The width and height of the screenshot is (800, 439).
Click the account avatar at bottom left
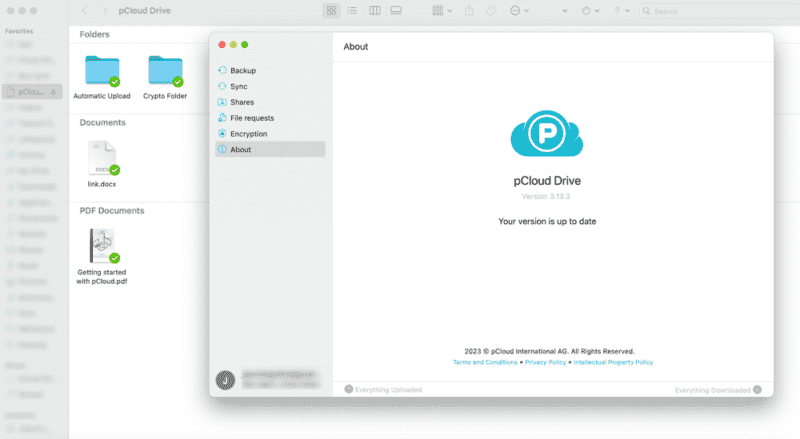[226, 380]
